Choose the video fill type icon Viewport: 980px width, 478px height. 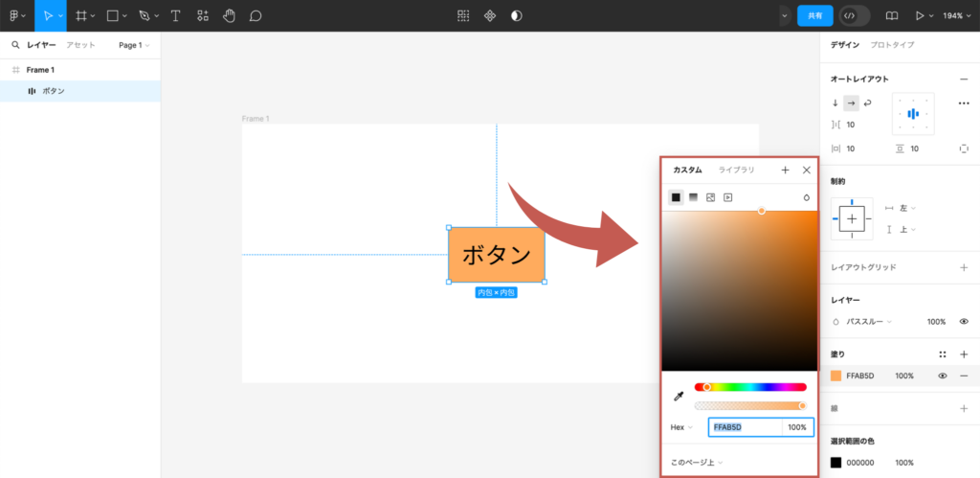[x=728, y=197]
